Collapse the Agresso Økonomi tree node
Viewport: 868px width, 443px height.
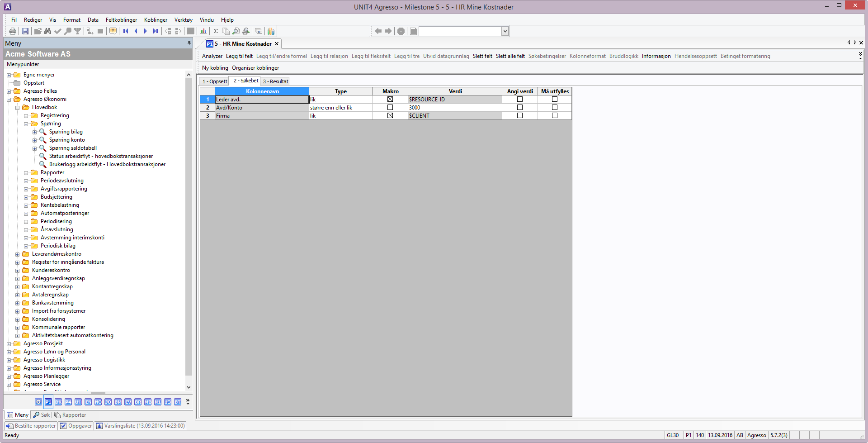tap(9, 100)
